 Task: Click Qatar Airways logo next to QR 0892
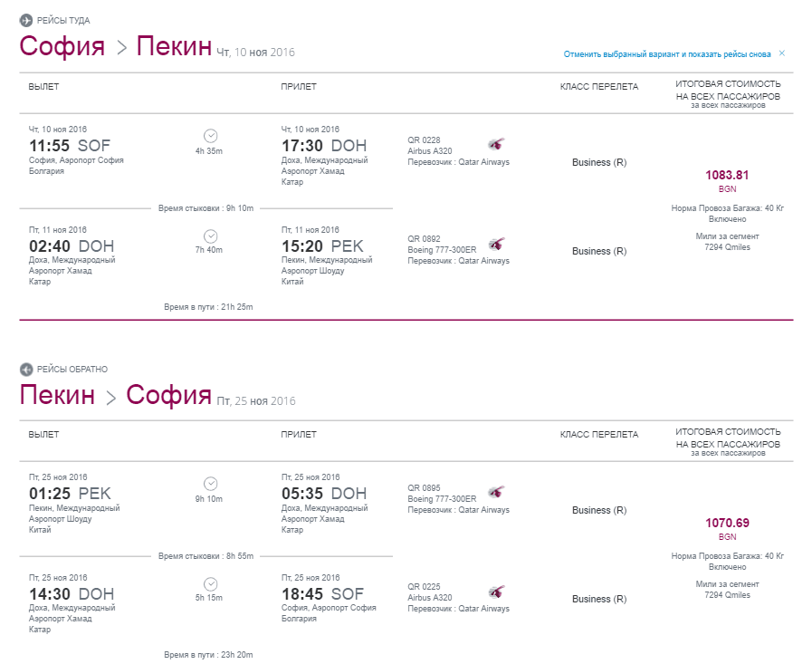[496, 243]
